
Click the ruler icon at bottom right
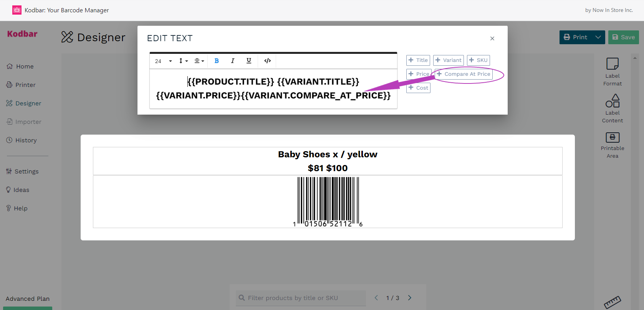click(x=612, y=302)
